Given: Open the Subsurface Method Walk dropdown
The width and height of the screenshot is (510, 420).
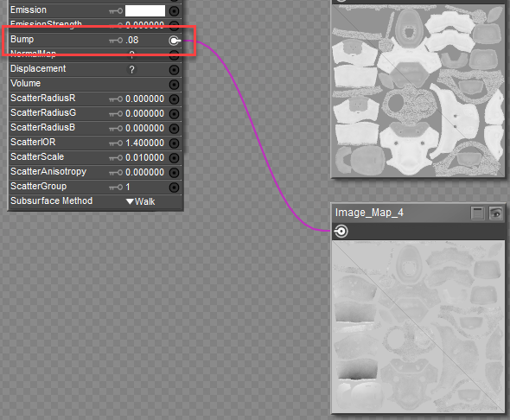Looking at the screenshot, I should tap(141, 201).
